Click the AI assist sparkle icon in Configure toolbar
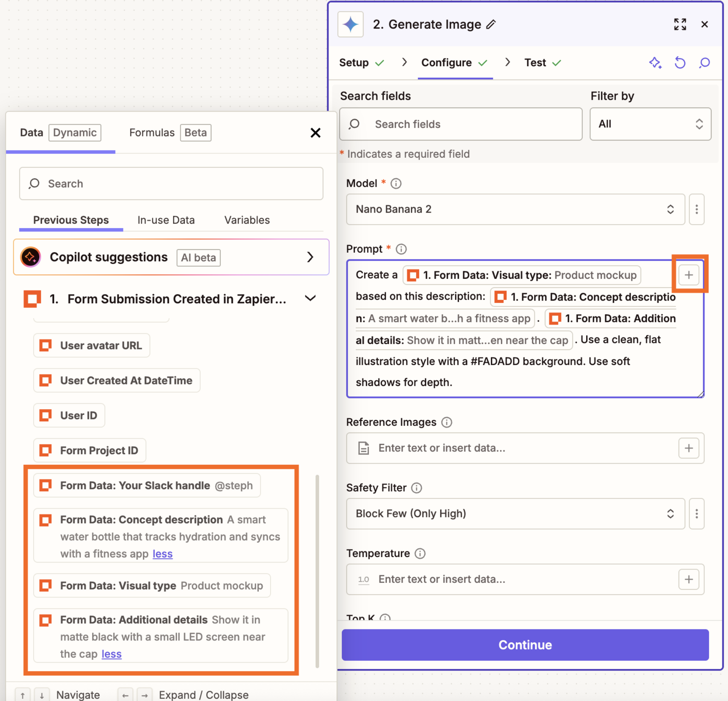This screenshot has width=728, height=701. click(x=655, y=63)
